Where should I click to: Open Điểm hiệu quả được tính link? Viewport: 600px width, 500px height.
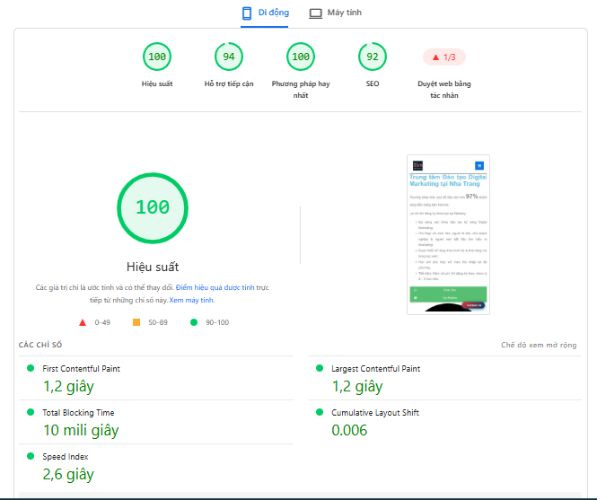coord(215,287)
